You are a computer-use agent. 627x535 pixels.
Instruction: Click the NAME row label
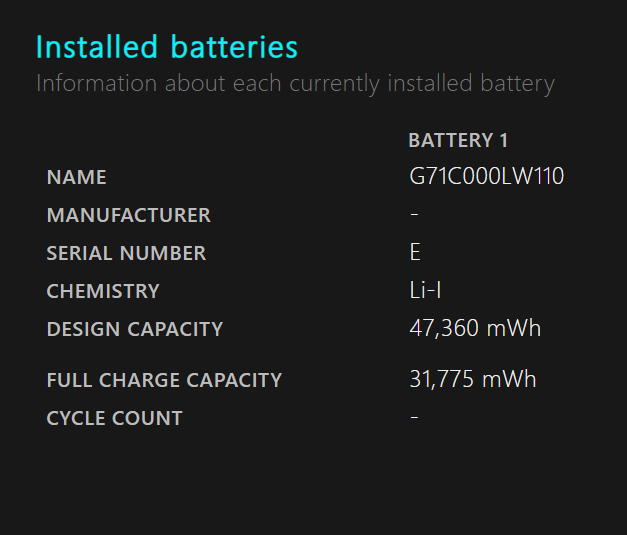point(76,177)
